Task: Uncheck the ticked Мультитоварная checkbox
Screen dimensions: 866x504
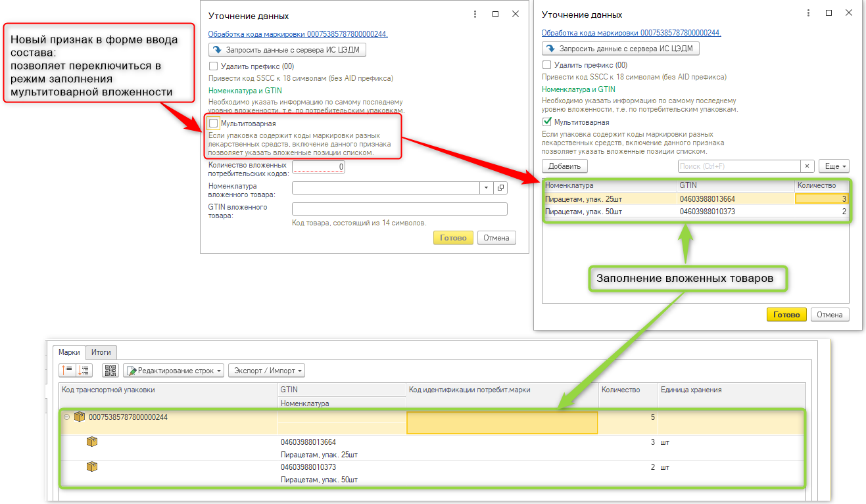Action: click(x=546, y=122)
